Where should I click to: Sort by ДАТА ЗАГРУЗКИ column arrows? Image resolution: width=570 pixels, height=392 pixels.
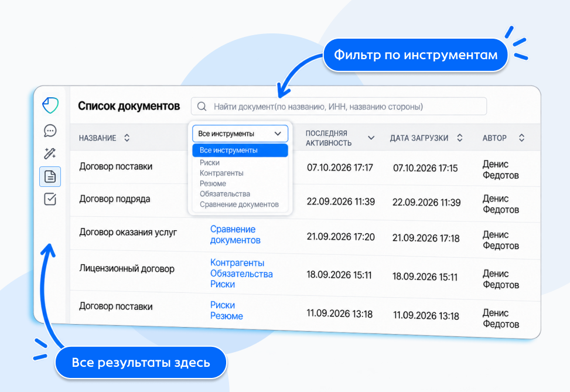[x=459, y=138]
